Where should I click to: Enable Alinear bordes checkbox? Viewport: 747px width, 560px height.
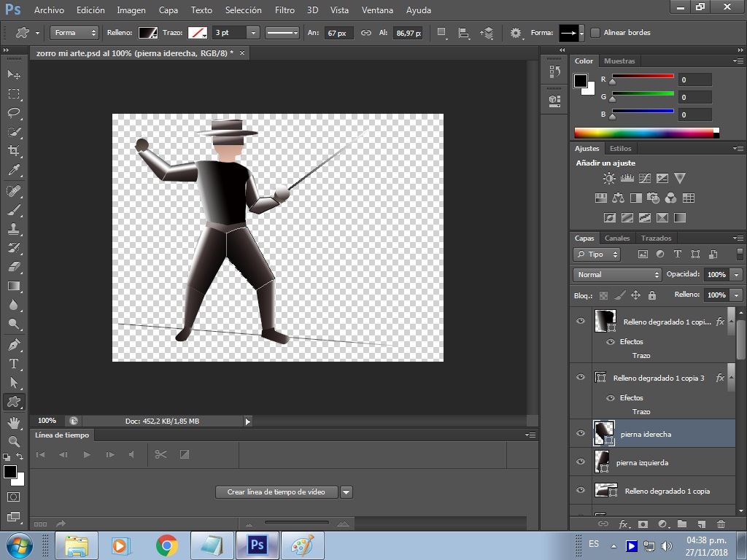(x=595, y=33)
